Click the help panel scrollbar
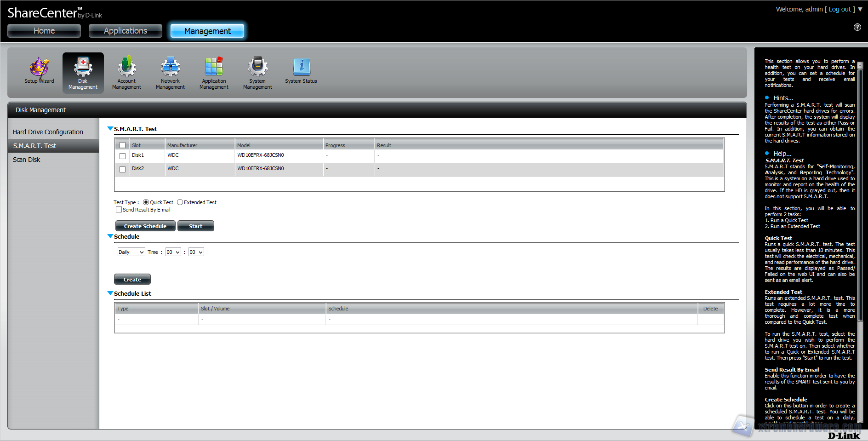Screen dimensions: 868x441 click(860, 193)
